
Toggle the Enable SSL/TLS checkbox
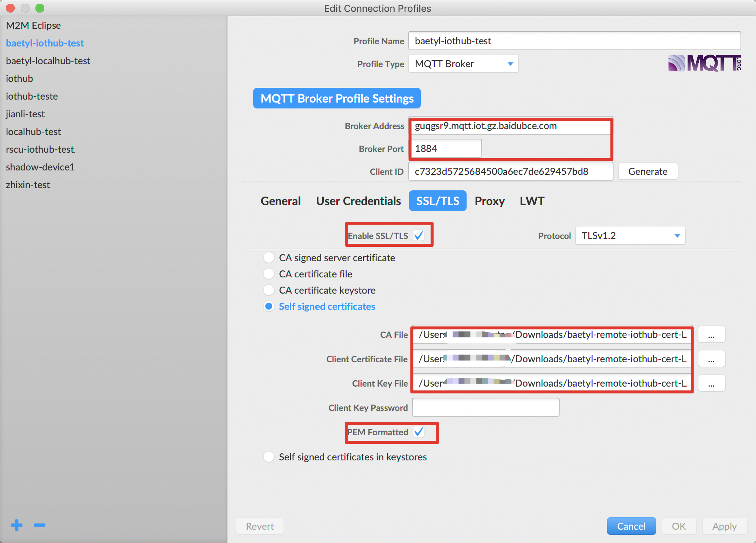coord(419,235)
